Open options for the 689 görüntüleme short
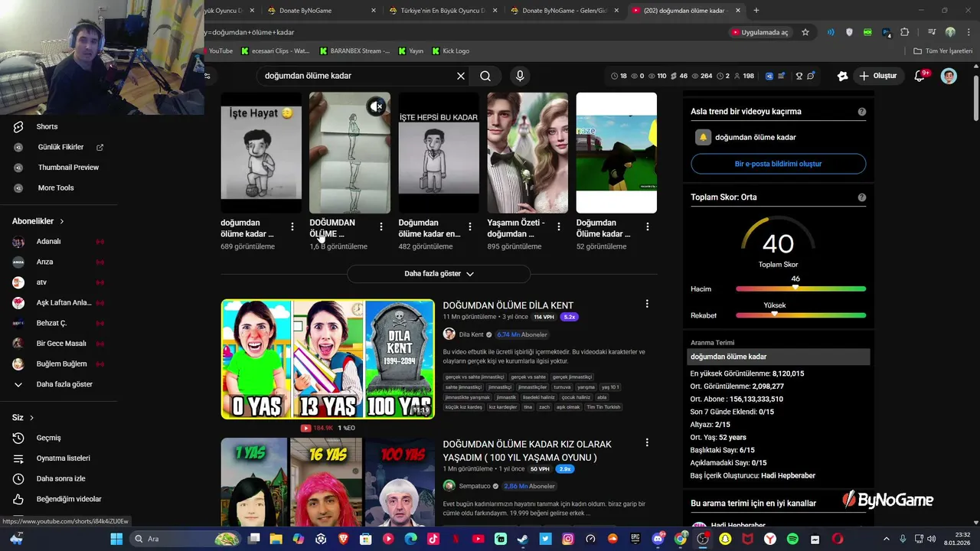Viewport: 980px width, 551px height. click(292, 227)
